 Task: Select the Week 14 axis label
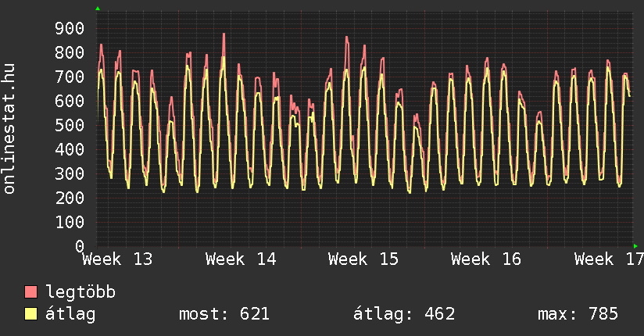pos(241,259)
